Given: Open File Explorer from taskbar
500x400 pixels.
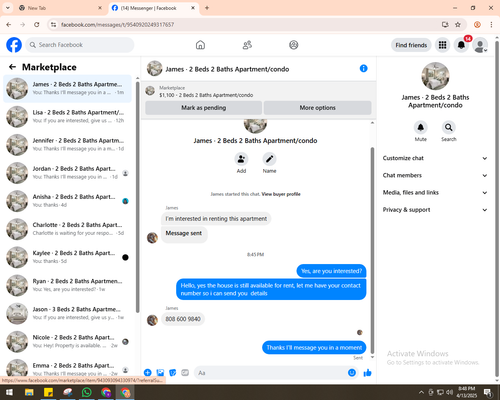Looking at the screenshot, I should (x=29, y=392).
